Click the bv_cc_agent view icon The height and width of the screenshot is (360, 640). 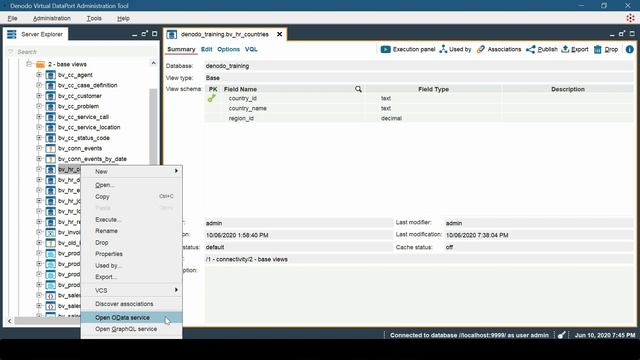click(51, 75)
